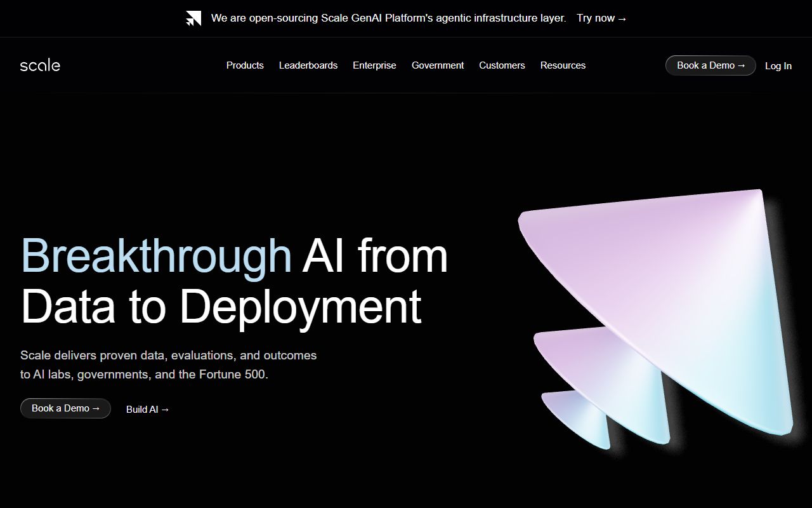Expand the Resources navigation menu
812x508 pixels.
coord(563,65)
